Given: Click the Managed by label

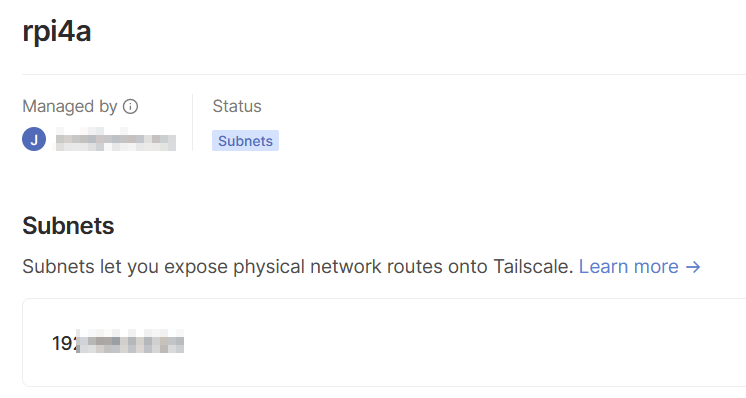Looking at the screenshot, I should (x=69, y=107).
